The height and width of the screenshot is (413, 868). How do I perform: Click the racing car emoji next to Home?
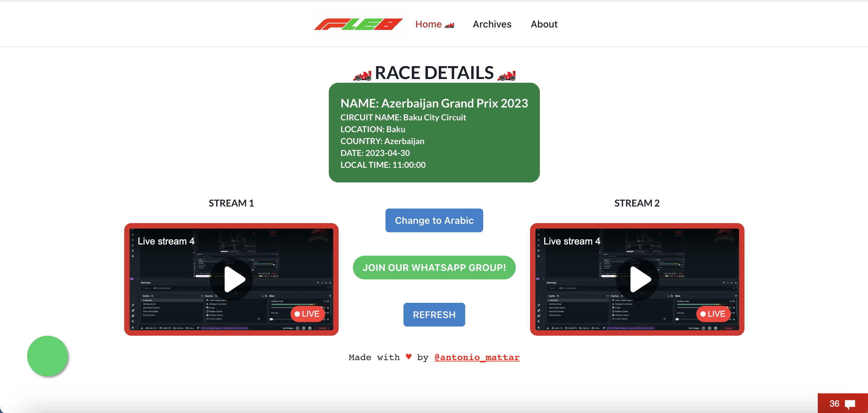[450, 24]
